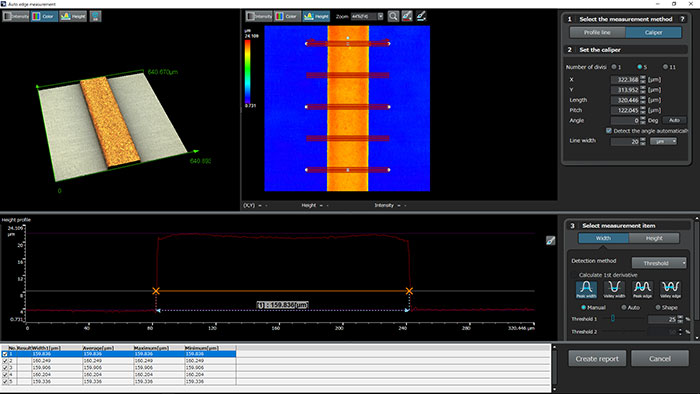Open the Detection method Threshold dropdown

pos(659,263)
